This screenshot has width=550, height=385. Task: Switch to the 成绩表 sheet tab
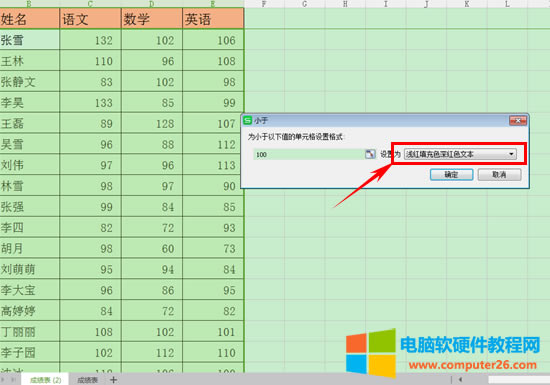point(87,380)
